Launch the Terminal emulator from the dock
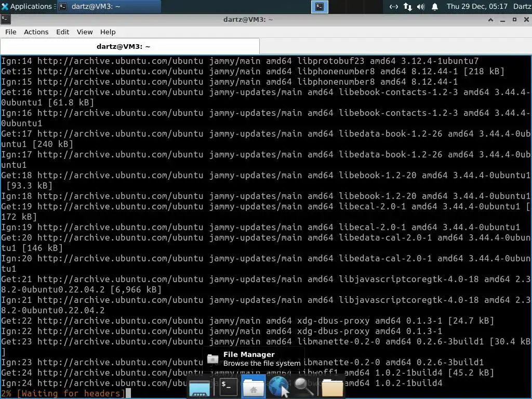Screen dimensions: 532x399 (x=229, y=386)
